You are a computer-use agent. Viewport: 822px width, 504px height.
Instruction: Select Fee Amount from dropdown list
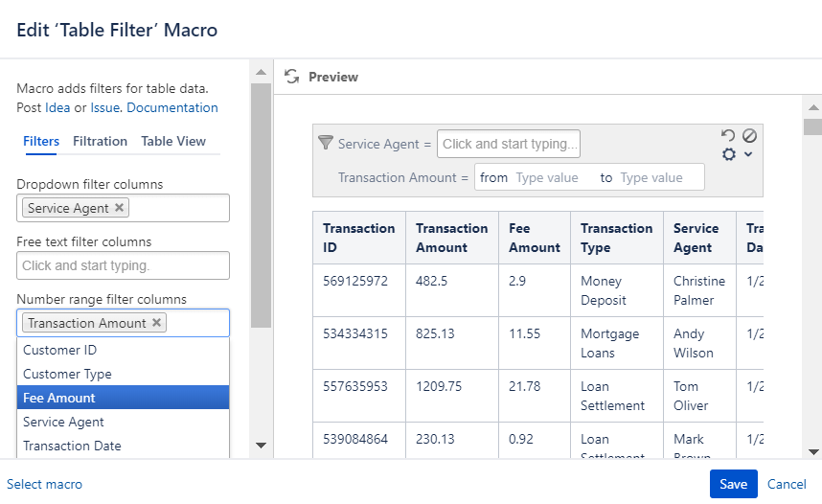(x=123, y=398)
